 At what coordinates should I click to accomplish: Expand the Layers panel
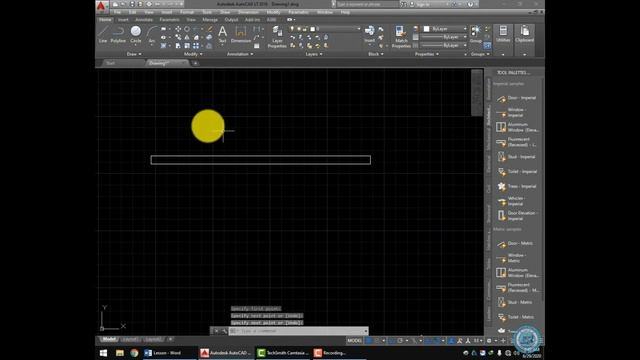pyautogui.click(x=313, y=54)
